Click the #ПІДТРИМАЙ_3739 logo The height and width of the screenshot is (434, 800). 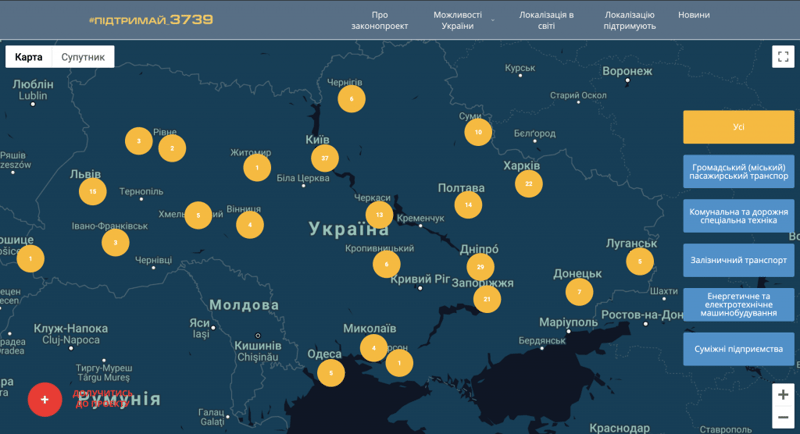150,19
